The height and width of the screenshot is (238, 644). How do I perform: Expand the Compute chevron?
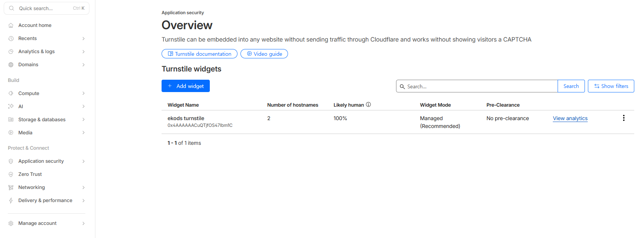83,94
